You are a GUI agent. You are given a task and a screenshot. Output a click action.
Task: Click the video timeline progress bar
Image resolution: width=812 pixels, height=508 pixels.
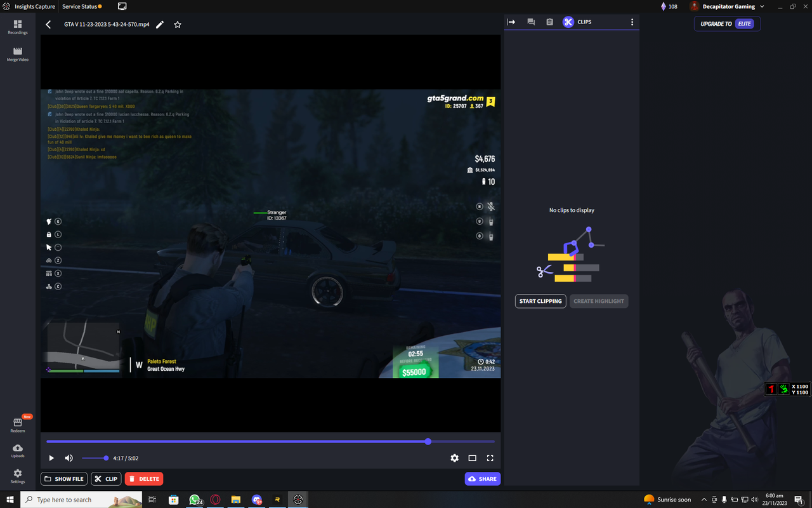(270, 441)
